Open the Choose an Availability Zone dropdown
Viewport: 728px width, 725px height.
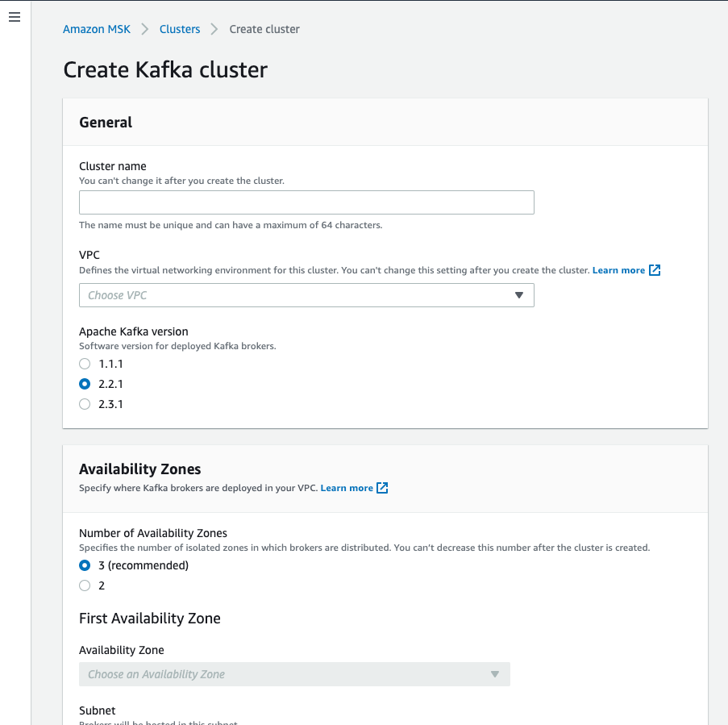[294, 674]
